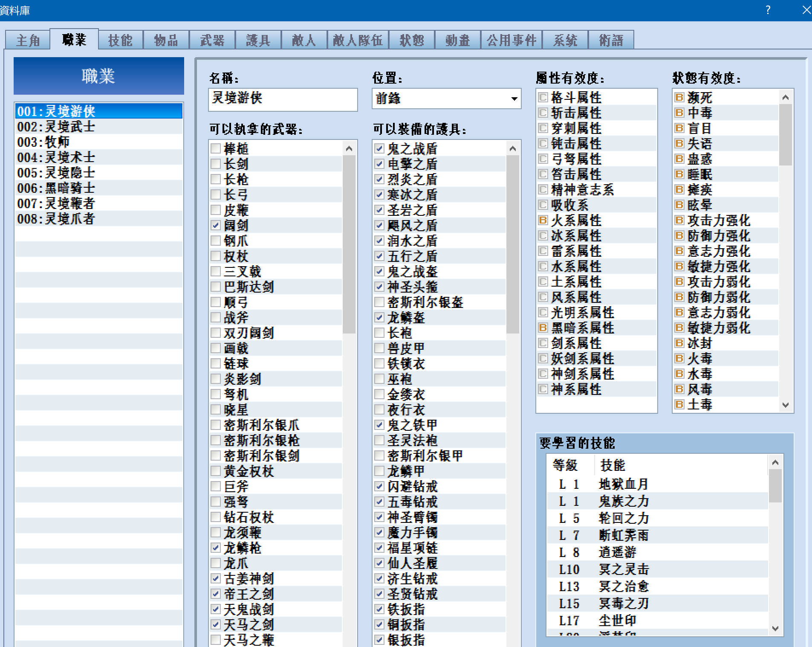Open the 敵人隊伍 tab
The width and height of the screenshot is (812, 647).
358,40
